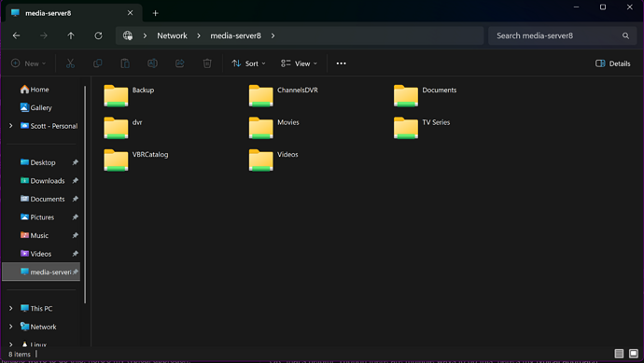644x363 pixels.
Task: Open the New dropdown menu
Action: (x=28, y=63)
